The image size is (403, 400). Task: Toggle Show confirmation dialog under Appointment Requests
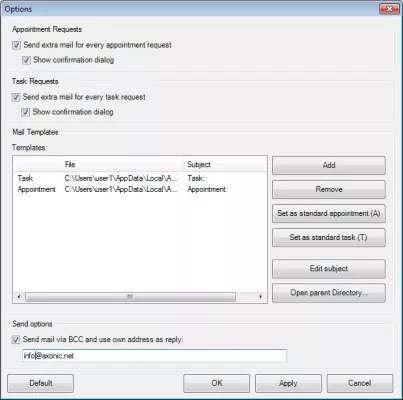26,60
